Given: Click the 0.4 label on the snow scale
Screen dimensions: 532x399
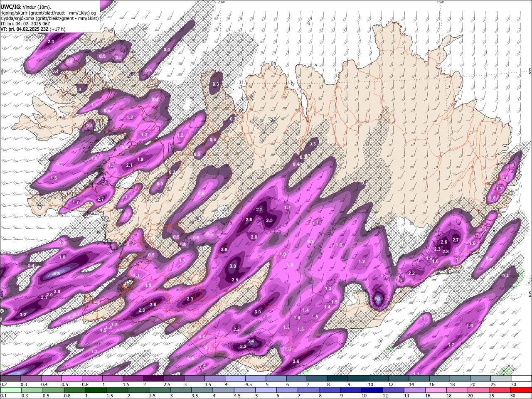Looking at the screenshot, I should point(44,384).
